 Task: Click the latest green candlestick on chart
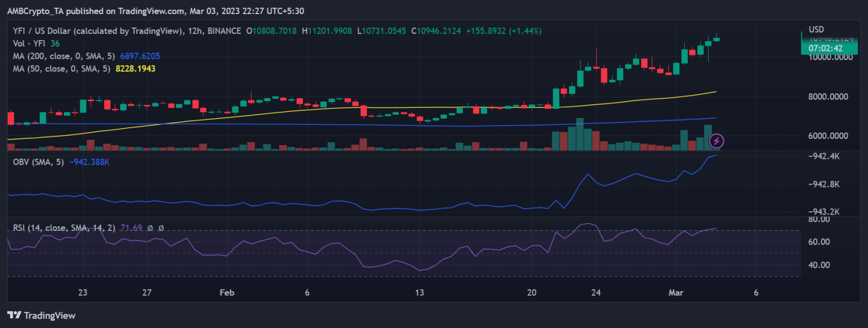tap(717, 39)
